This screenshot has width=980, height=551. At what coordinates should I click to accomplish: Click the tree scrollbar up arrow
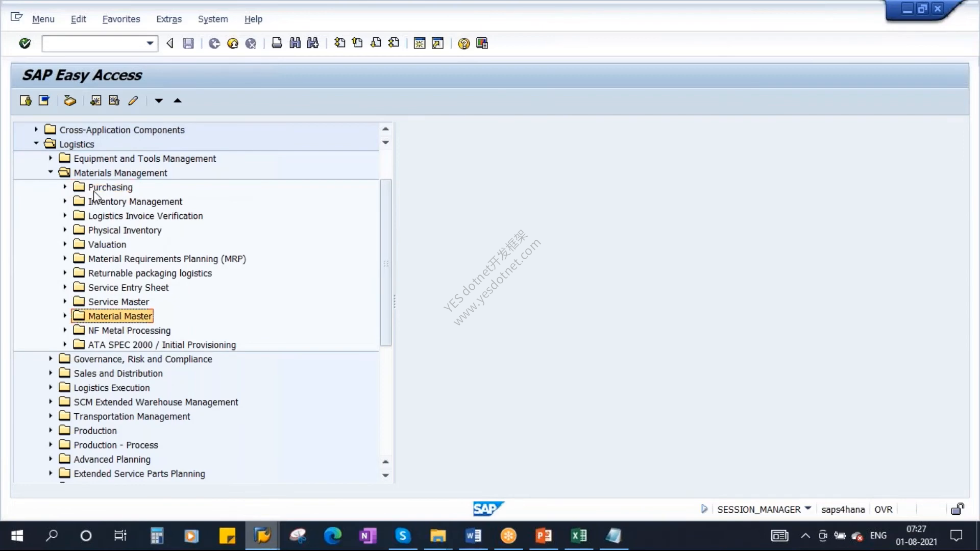(x=385, y=129)
